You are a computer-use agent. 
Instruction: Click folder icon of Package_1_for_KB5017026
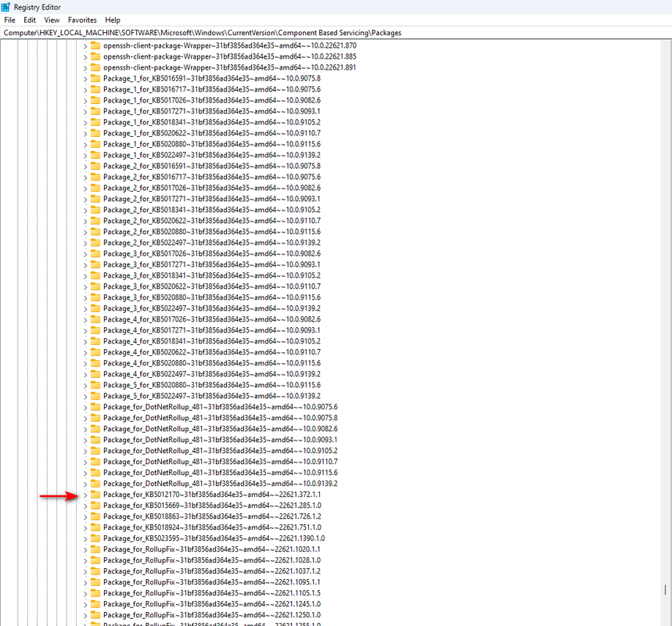click(x=95, y=100)
